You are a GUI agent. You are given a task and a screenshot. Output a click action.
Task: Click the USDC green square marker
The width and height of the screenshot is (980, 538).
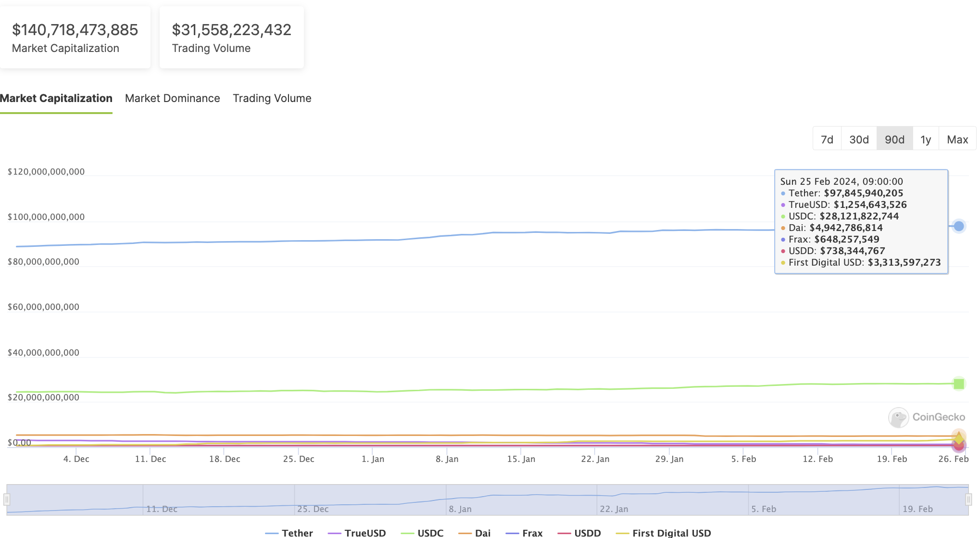(959, 384)
